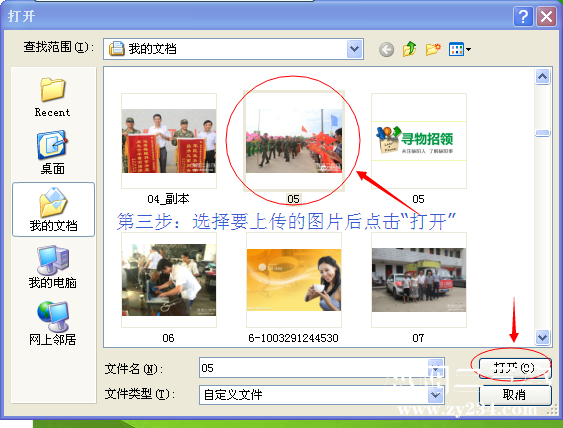Expand the 文件类型 file type dropdown
The image size is (563, 428).
coord(436,395)
